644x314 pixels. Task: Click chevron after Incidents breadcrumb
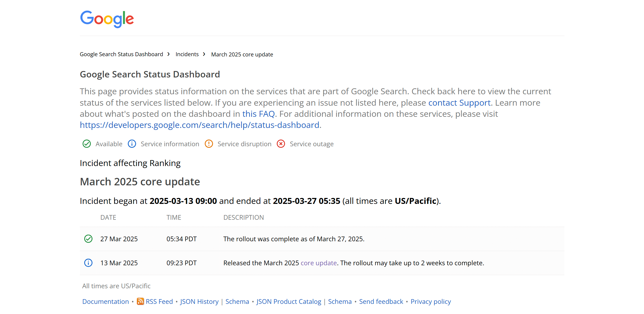point(204,54)
